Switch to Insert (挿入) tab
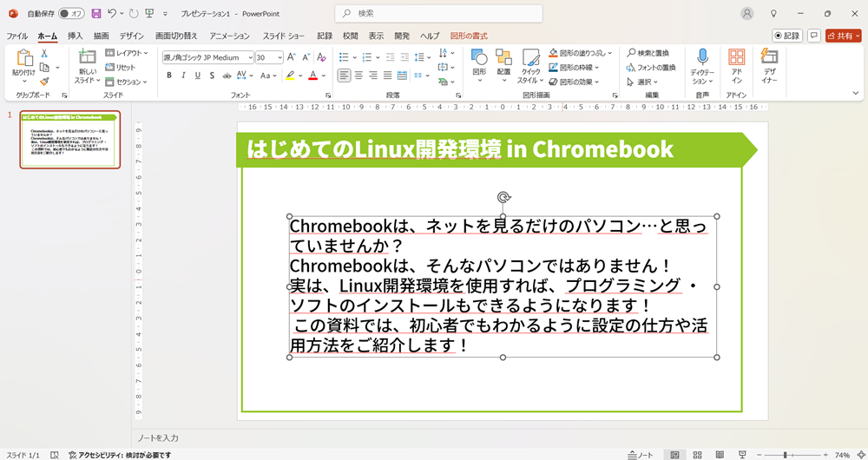The height and width of the screenshot is (460, 868). click(76, 36)
